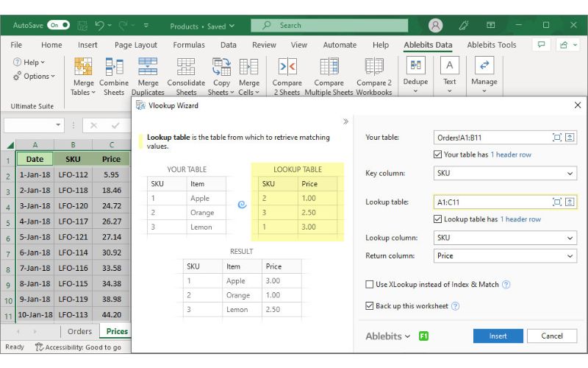The width and height of the screenshot is (588, 368).
Task: Click the Undo icon in title bar
Action: [99, 26]
